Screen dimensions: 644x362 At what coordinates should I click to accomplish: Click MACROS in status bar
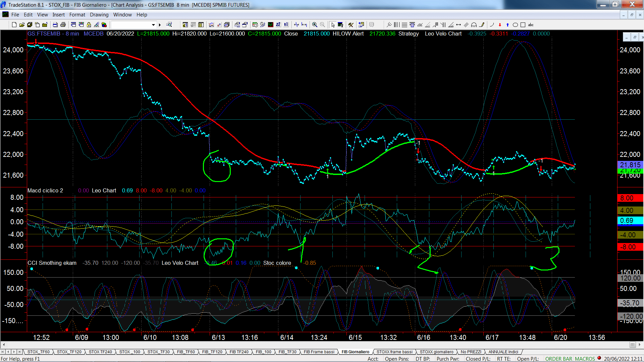click(x=585, y=359)
